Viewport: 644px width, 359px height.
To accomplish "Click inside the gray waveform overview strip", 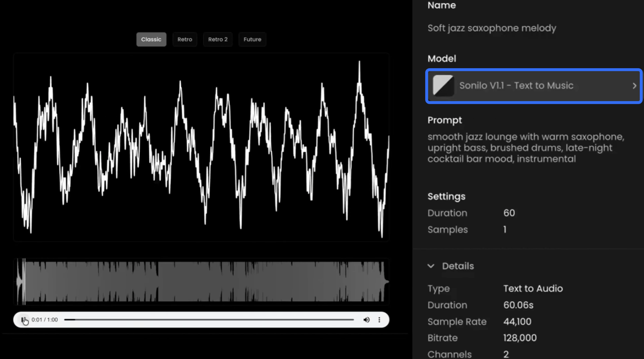I will tap(201, 281).
